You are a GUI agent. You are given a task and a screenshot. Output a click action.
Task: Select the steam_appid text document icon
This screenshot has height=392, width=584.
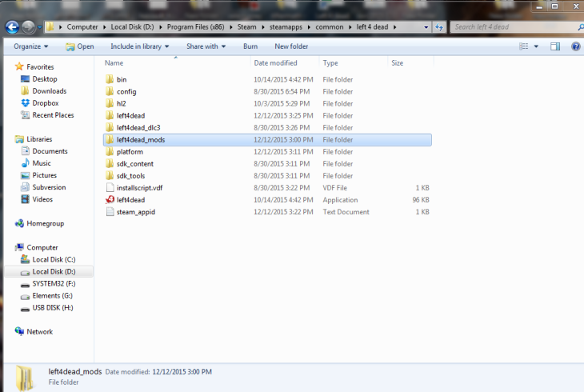110,212
